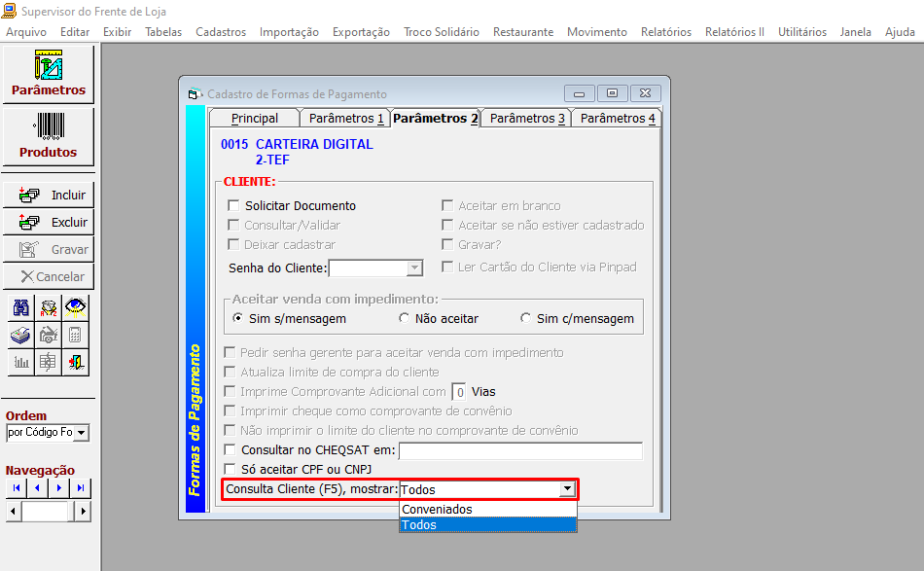Toggle Aceitar se não estiver cadastrado checkbox

point(447,225)
